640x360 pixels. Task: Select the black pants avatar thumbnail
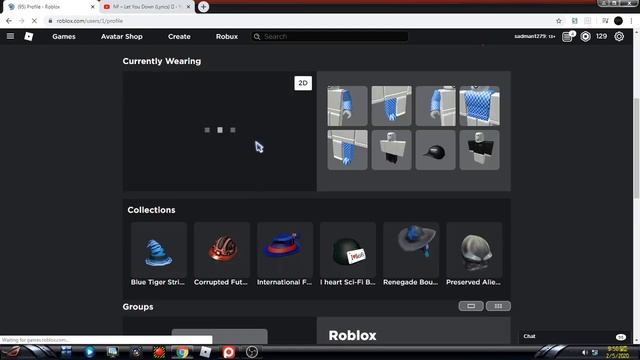pos(391,150)
